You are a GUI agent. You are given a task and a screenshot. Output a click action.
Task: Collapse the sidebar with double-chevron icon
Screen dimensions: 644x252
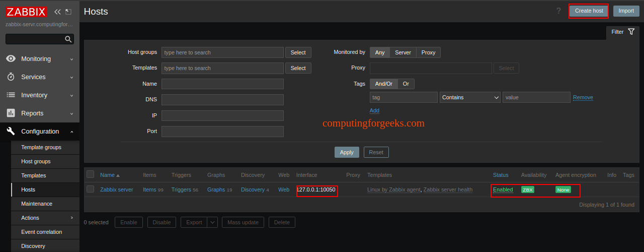tap(57, 12)
